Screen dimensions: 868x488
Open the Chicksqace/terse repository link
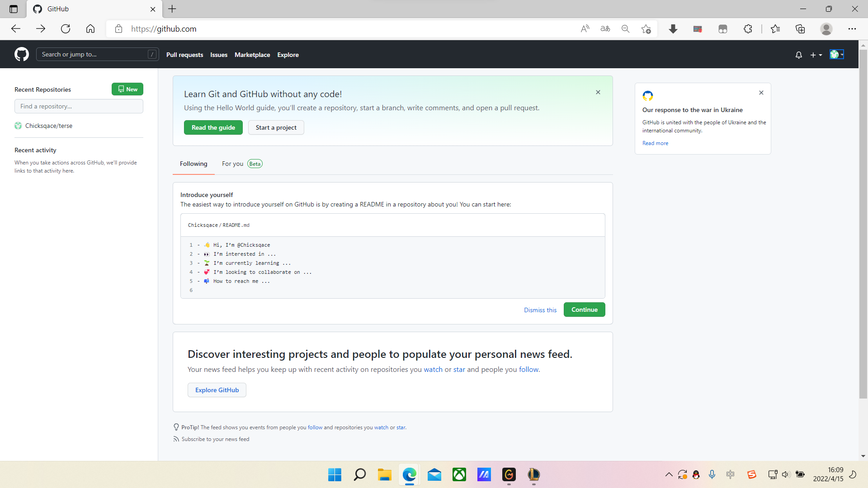click(x=49, y=126)
